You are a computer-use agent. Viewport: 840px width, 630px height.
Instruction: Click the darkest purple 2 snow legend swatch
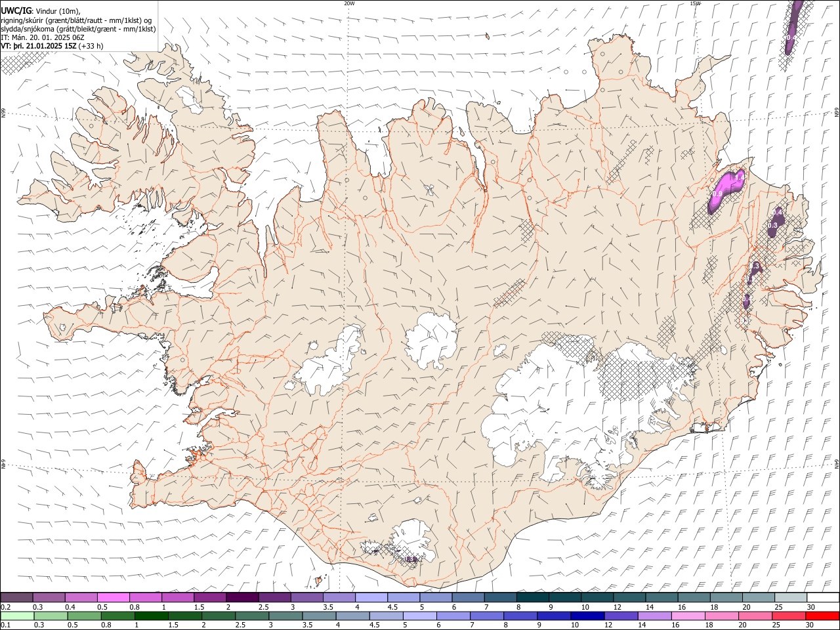coord(241,598)
